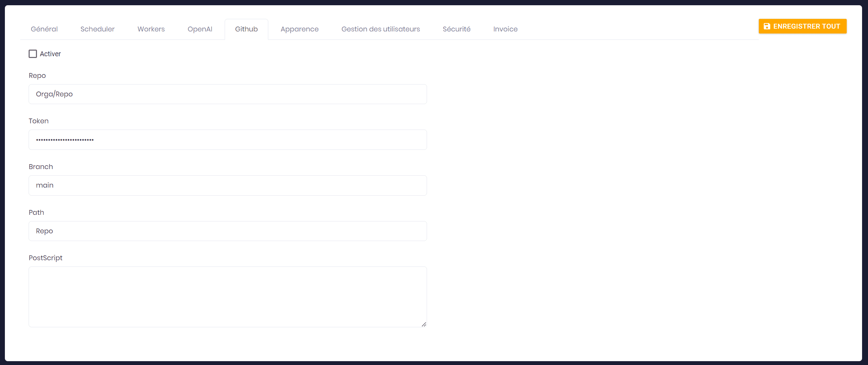Click the Enregistrer Tout button
The width and height of the screenshot is (868, 365).
pyautogui.click(x=802, y=26)
